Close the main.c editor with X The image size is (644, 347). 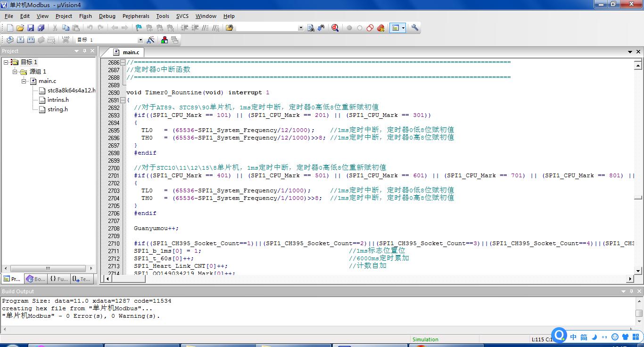[638, 52]
